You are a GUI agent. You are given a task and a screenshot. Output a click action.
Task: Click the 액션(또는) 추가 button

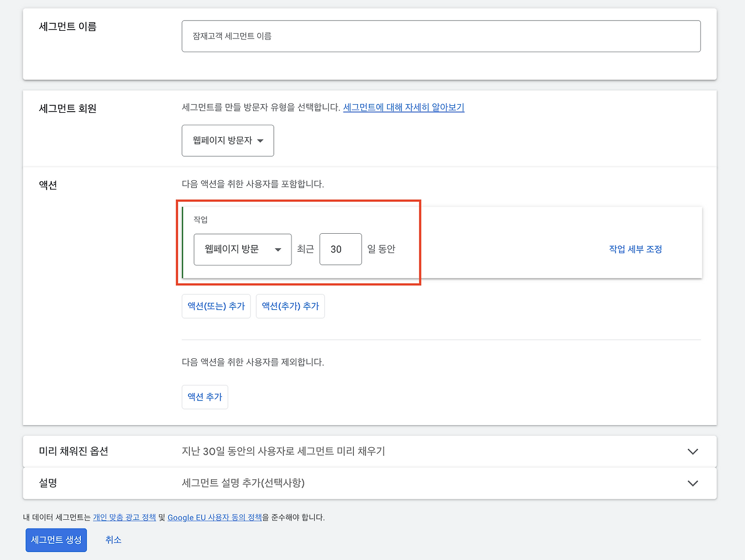[216, 306]
